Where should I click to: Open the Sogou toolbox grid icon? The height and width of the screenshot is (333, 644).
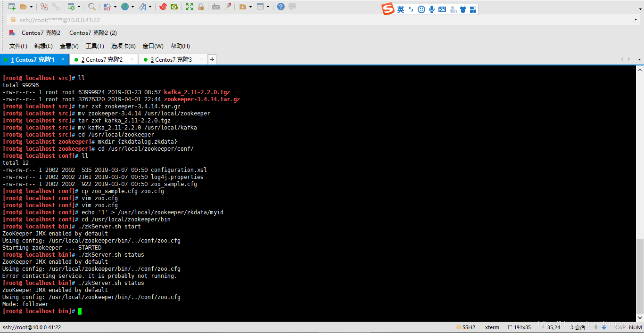tap(473, 9)
